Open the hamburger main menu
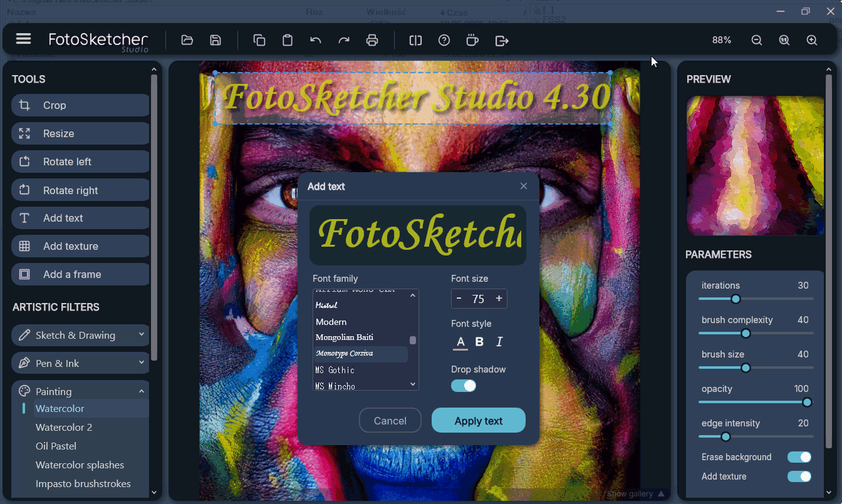 (x=23, y=39)
